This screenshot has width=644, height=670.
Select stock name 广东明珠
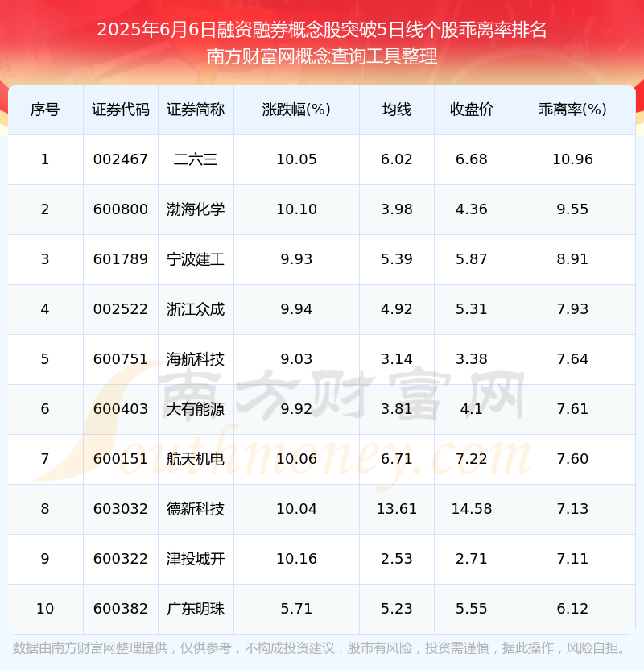(x=196, y=609)
